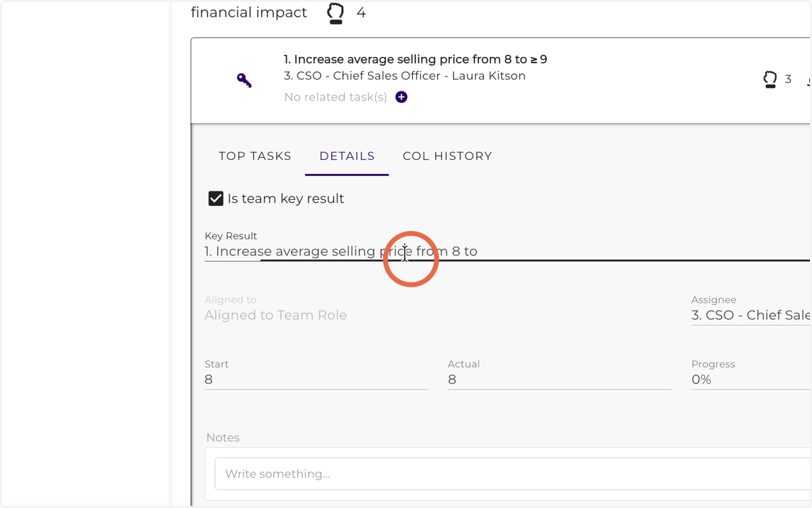Click key result title Increase average selling price
Screen dimensions: 812x508
[415, 60]
